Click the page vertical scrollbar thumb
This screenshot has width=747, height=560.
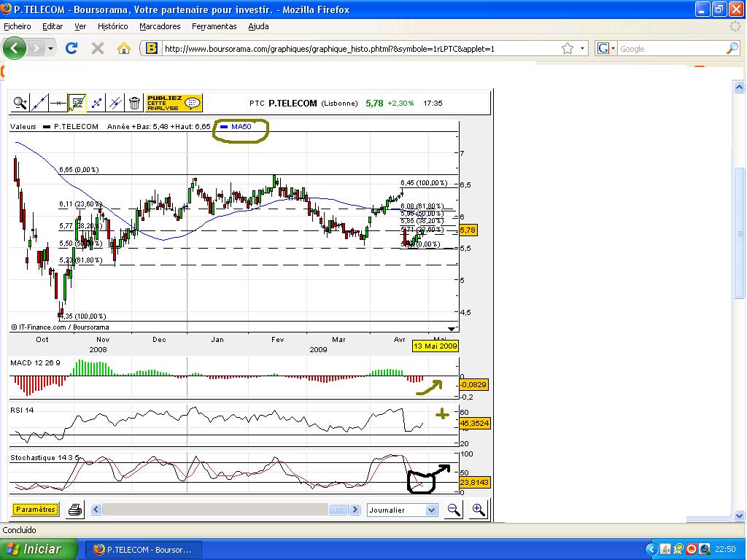[x=739, y=233]
